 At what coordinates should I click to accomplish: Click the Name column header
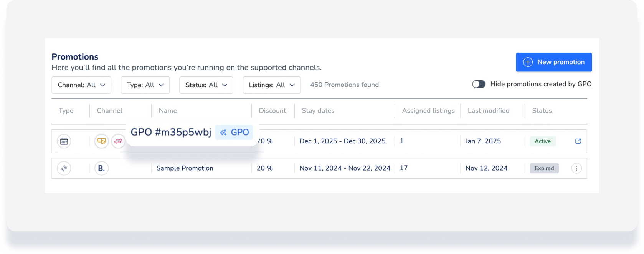pyautogui.click(x=168, y=111)
